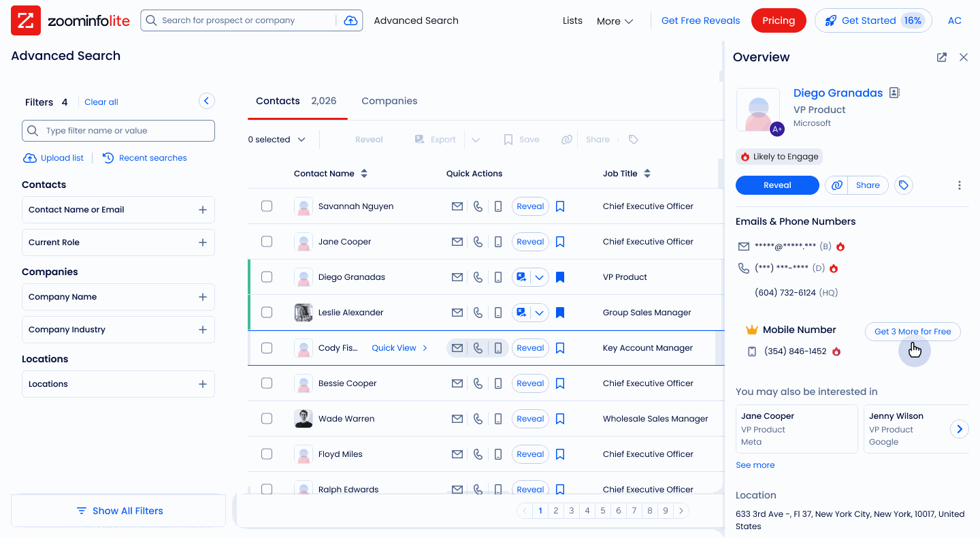This screenshot has width=980, height=538.
Task: Select Jane Cooper checkbox
Action: click(x=267, y=241)
